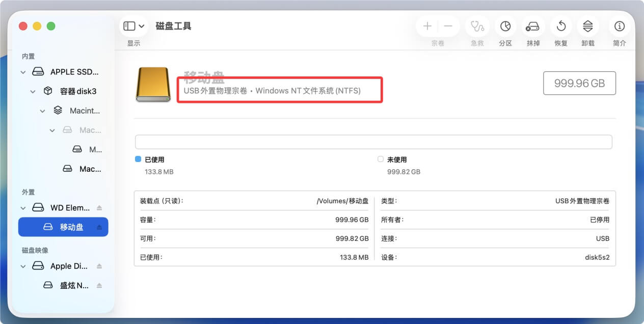Open the 显示 (View) dropdown menu

[133, 26]
